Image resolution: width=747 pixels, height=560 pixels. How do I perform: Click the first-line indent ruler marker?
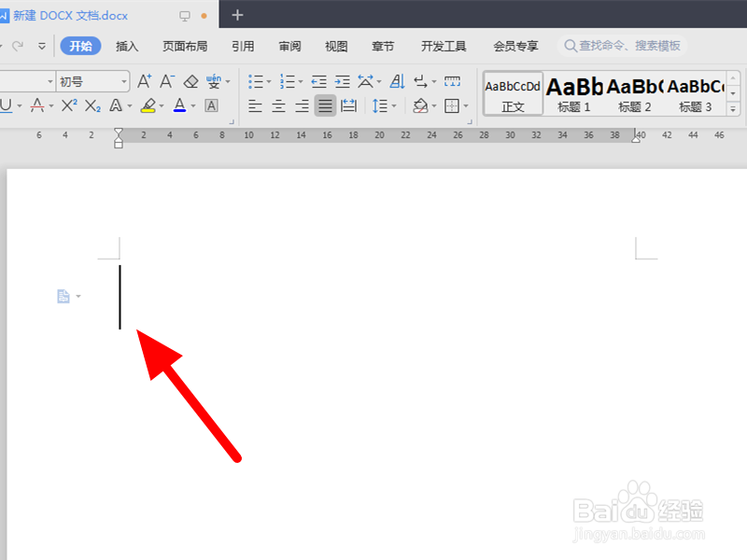click(x=119, y=132)
